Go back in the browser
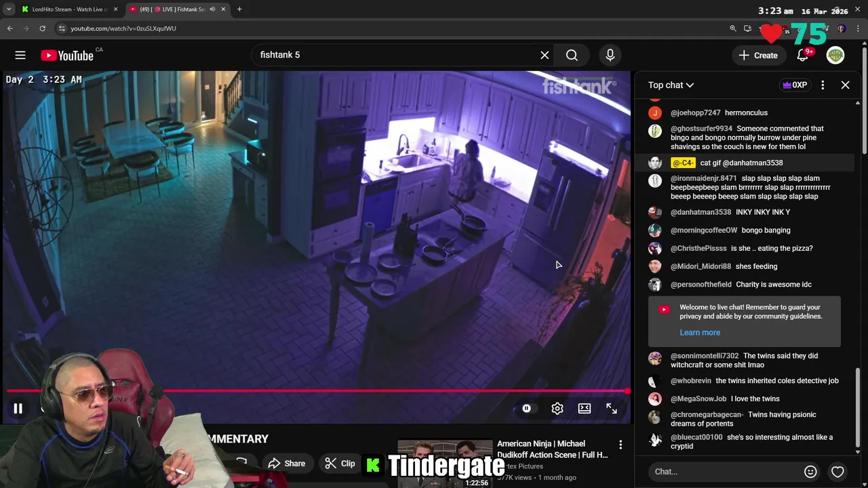Viewport: 868px width, 488px height. pyautogui.click(x=9, y=28)
